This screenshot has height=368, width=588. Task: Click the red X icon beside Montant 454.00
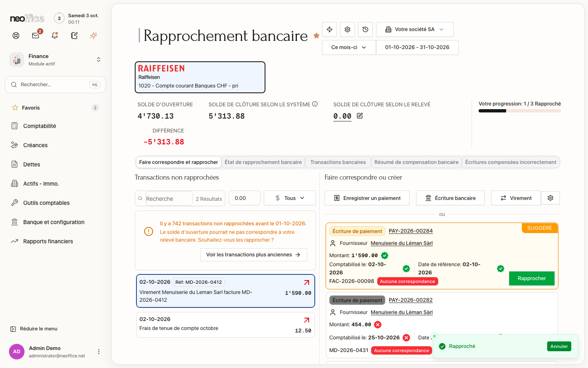click(x=378, y=325)
